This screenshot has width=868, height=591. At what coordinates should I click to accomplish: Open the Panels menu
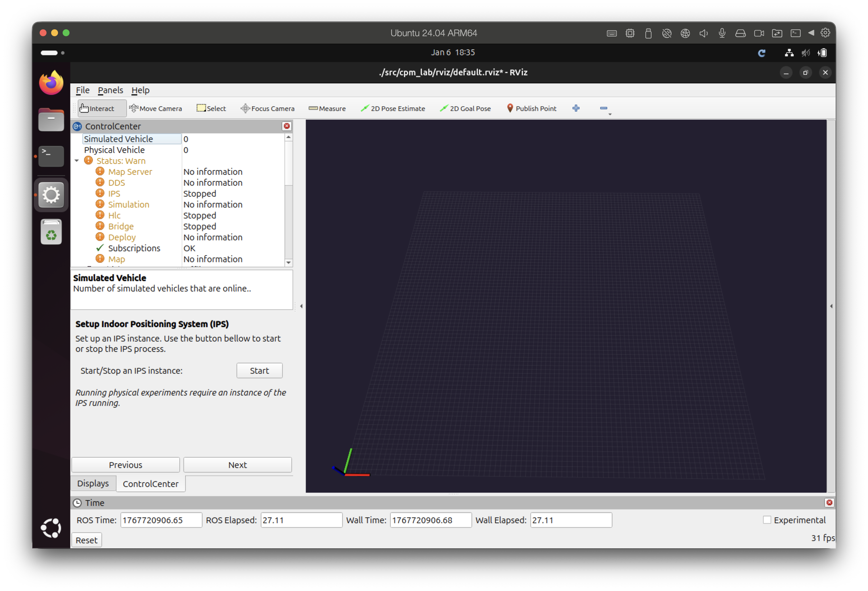(110, 90)
